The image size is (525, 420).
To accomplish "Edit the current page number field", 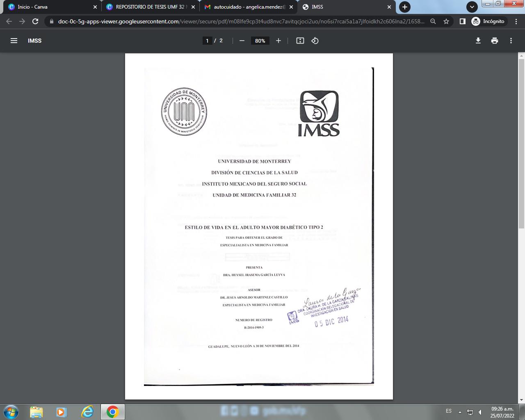I will [207, 41].
